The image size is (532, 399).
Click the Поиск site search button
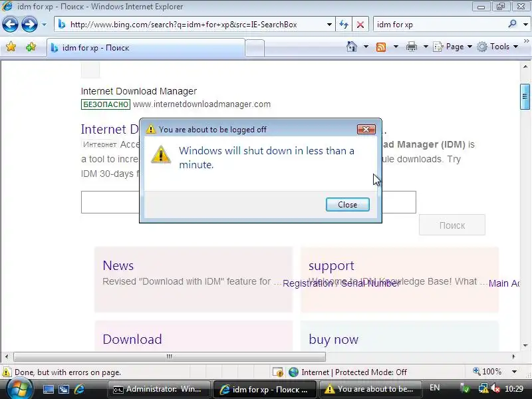tap(452, 225)
